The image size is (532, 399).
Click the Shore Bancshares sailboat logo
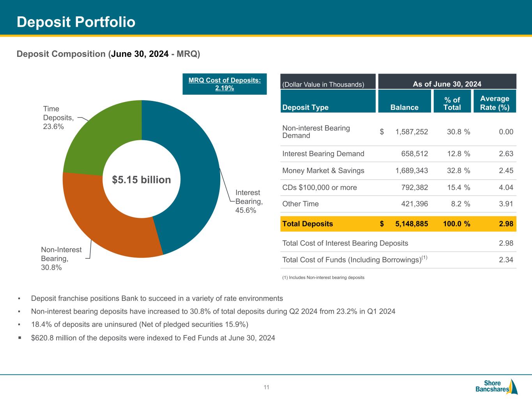(x=497, y=386)
